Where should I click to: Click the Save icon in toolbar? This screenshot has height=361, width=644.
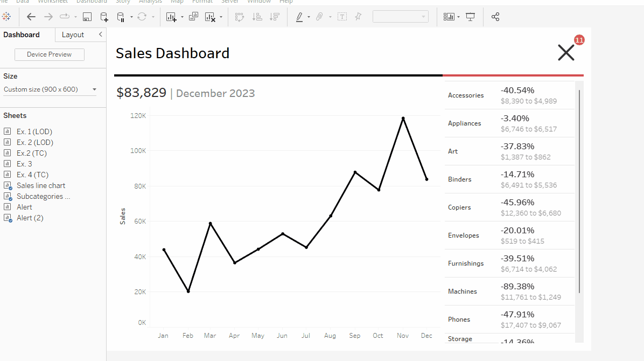pos(87,17)
